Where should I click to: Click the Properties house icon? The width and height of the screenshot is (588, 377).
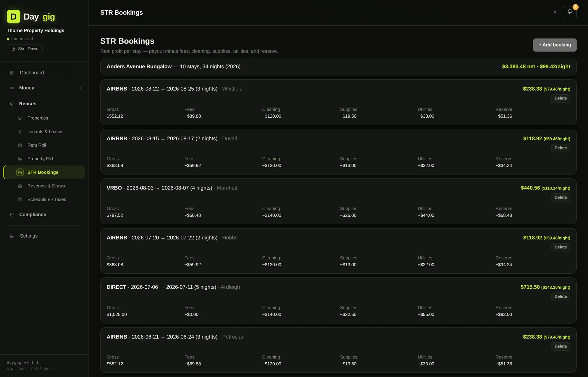pos(20,118)
